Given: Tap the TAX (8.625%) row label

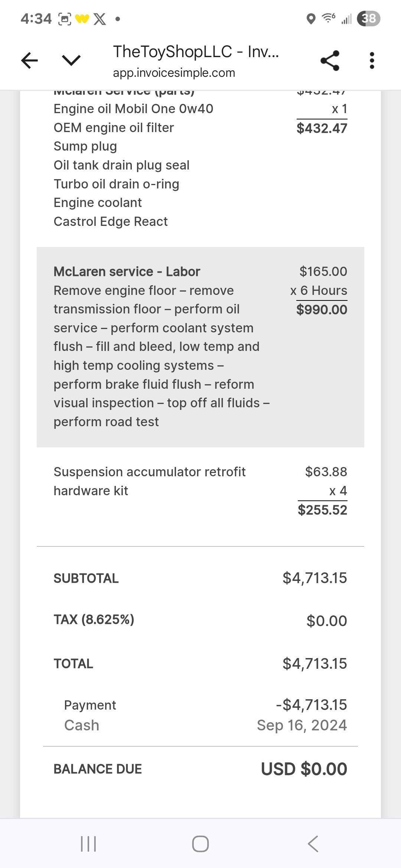Looking at the screenshot, I should coord(94,619).
